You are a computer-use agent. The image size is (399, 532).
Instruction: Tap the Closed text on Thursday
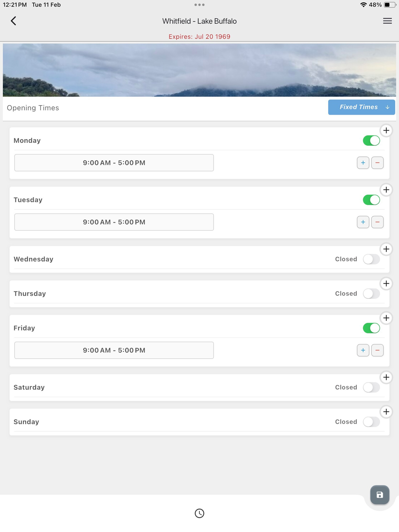[x=346, y=294]
